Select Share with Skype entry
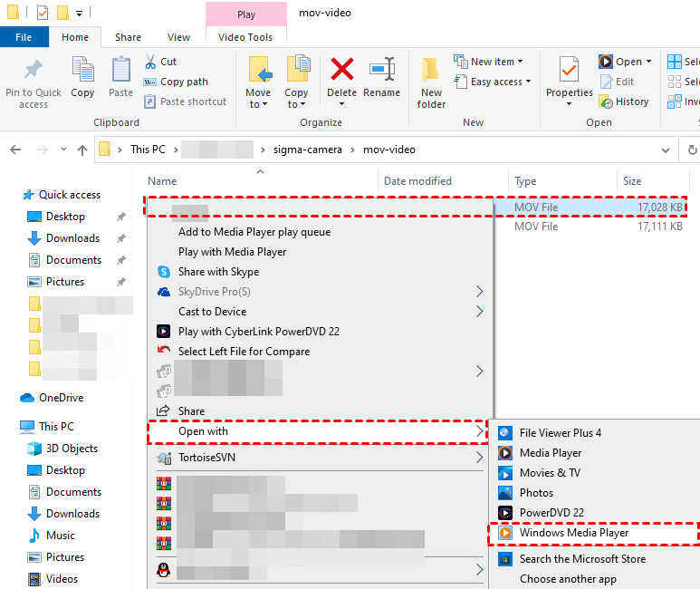Screen dimensions: 700x589 pos(219,272)
